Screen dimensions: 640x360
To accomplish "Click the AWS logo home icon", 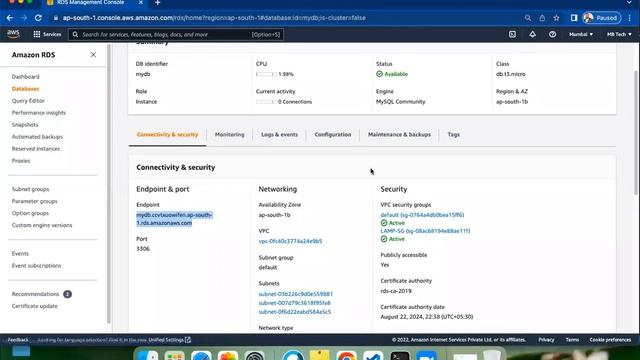I will 13,34.
